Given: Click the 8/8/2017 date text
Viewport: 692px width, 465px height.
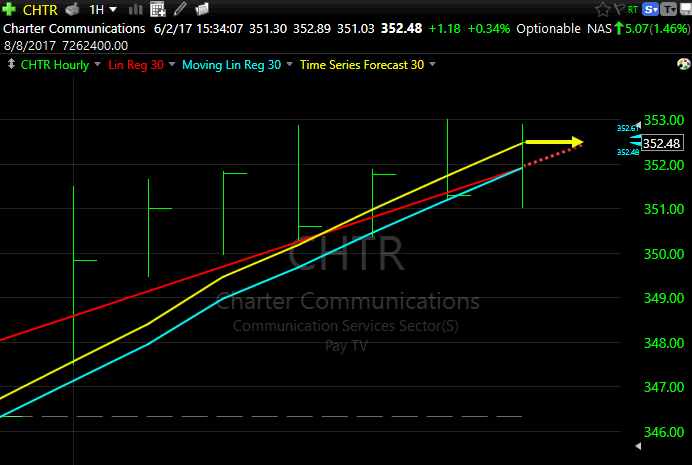Looking at the screenshot, I should tap(30, 46).
